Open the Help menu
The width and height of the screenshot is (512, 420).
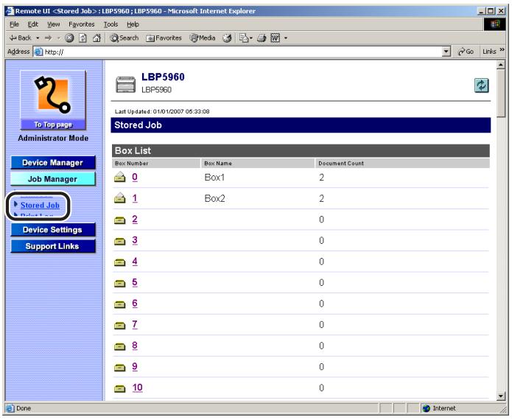pos(133,24)
